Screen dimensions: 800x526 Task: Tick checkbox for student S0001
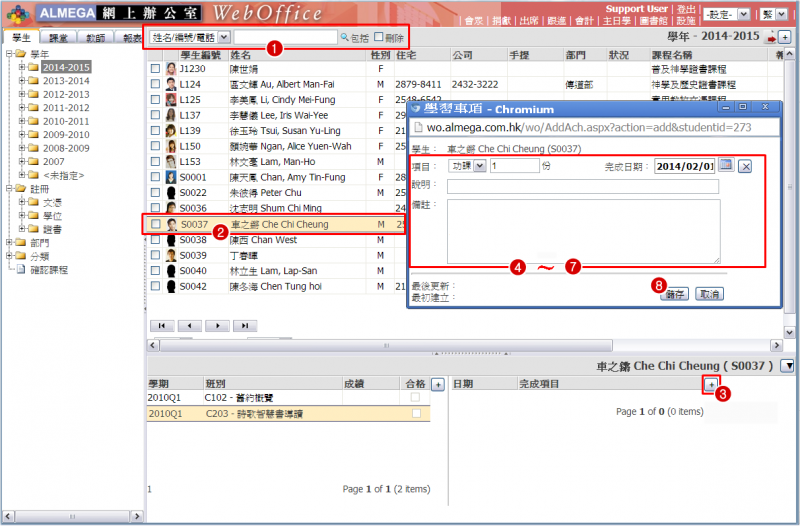click(x=155, y=177)
